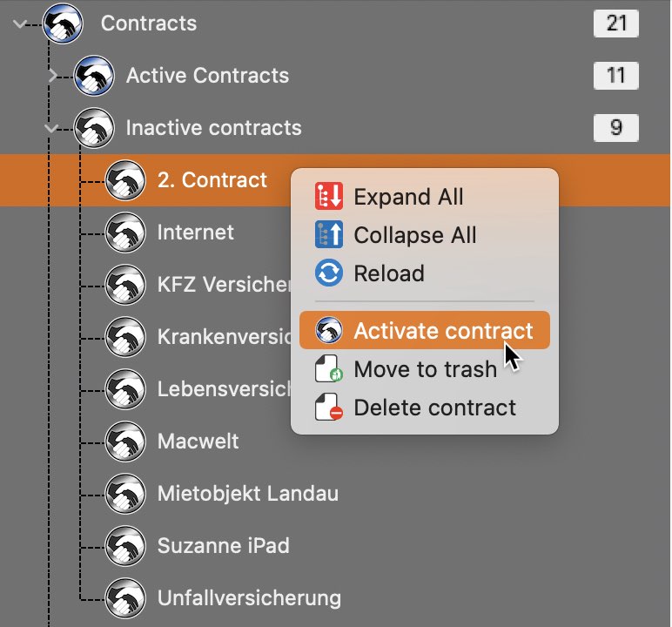The height and width of the screenshot is (627, 672).
Task: Click the Suzanne iPad handshake icon
Action: point(125,546)
